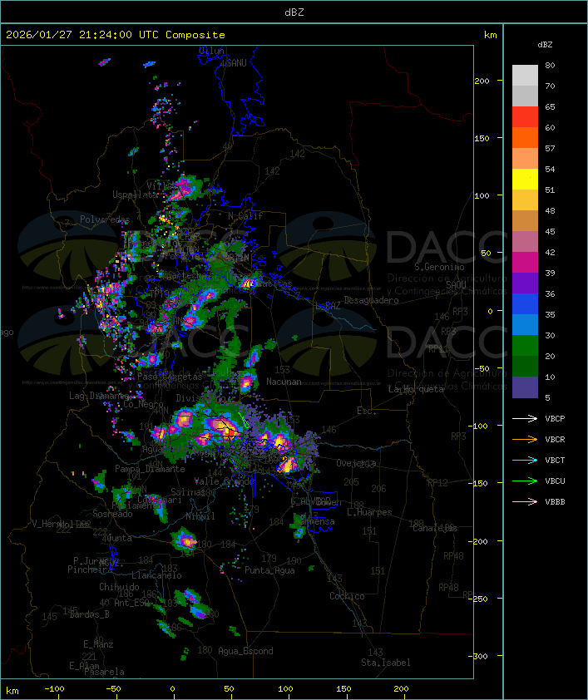
Task: Click the red 60-65 dBZ legend swatch
Action: (525, 117)
